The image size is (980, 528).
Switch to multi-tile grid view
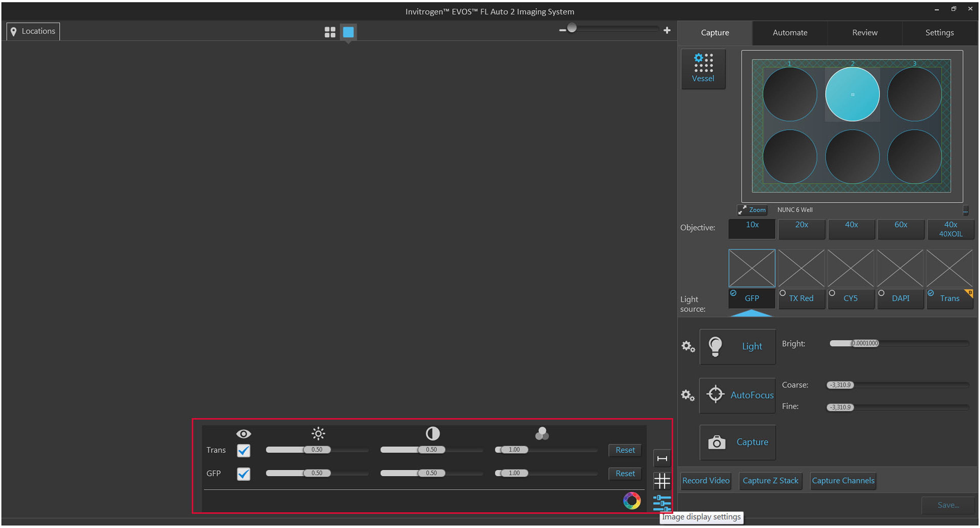point(329,32)
